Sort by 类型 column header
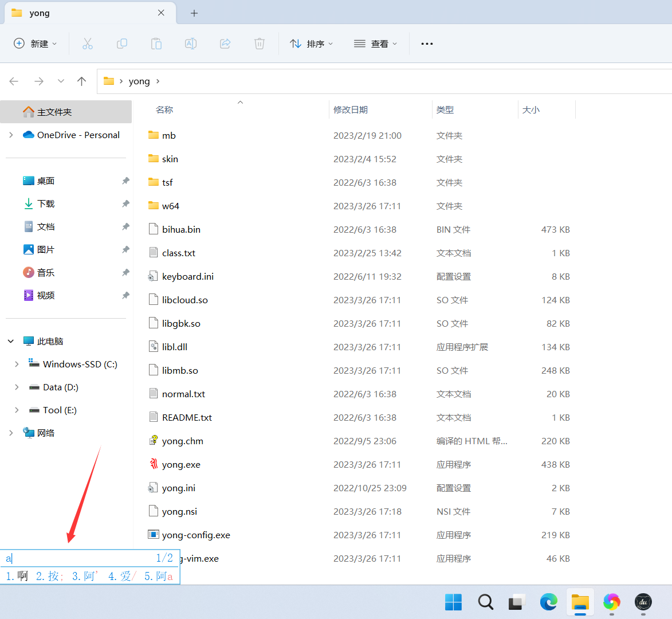This screenshot has height=619, width=672. tap(445, 109)
